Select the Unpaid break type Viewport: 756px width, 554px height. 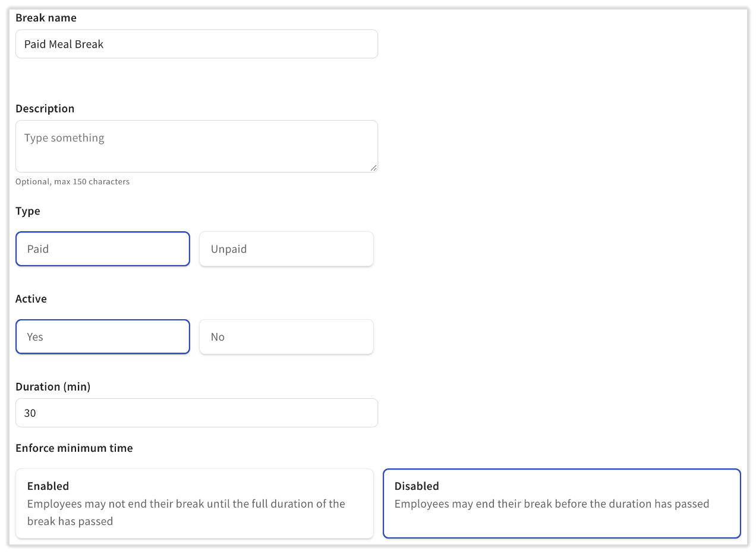[286, 248]
